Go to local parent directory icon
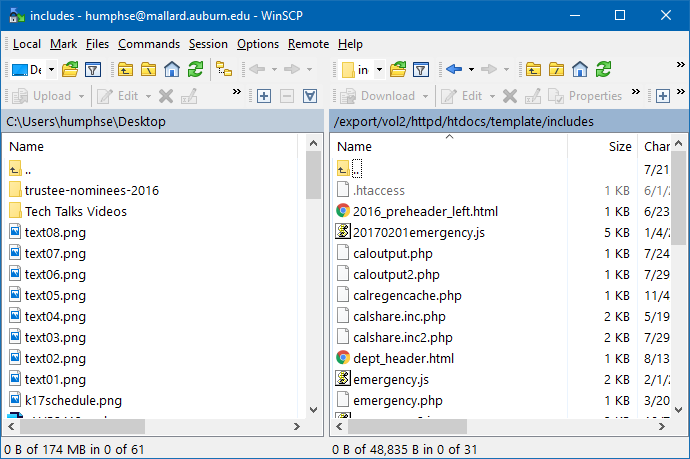 pos(125,70)
